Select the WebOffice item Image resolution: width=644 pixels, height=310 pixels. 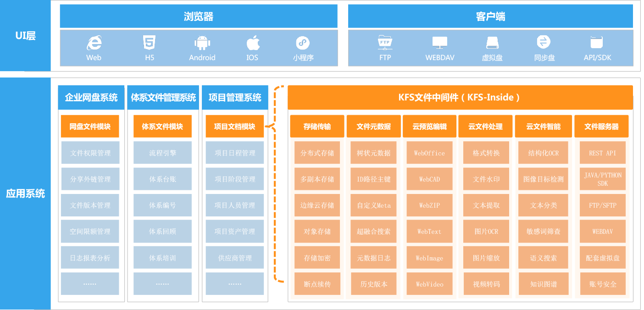429,153
